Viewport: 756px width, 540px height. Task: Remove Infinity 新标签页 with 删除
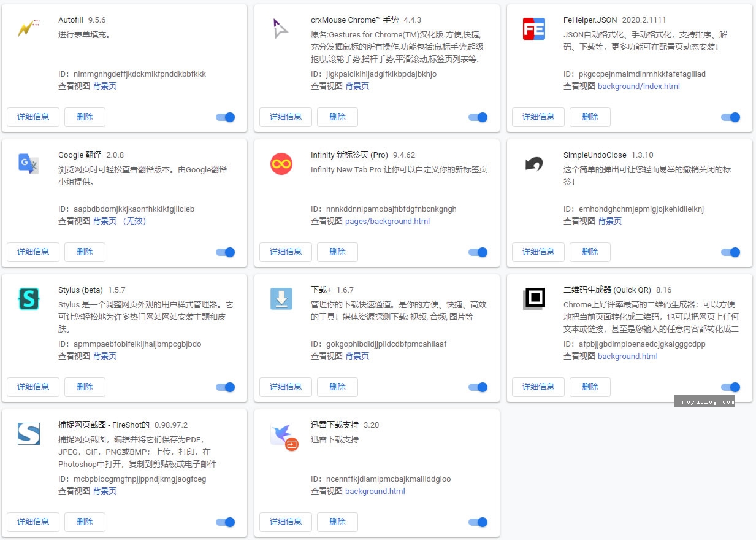(x=337, y=252)
